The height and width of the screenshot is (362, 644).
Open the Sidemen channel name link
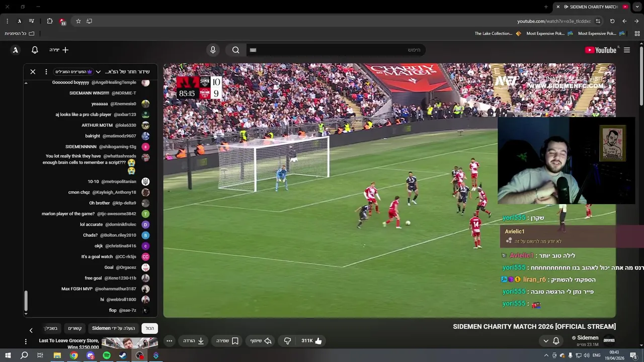(588, 338)
